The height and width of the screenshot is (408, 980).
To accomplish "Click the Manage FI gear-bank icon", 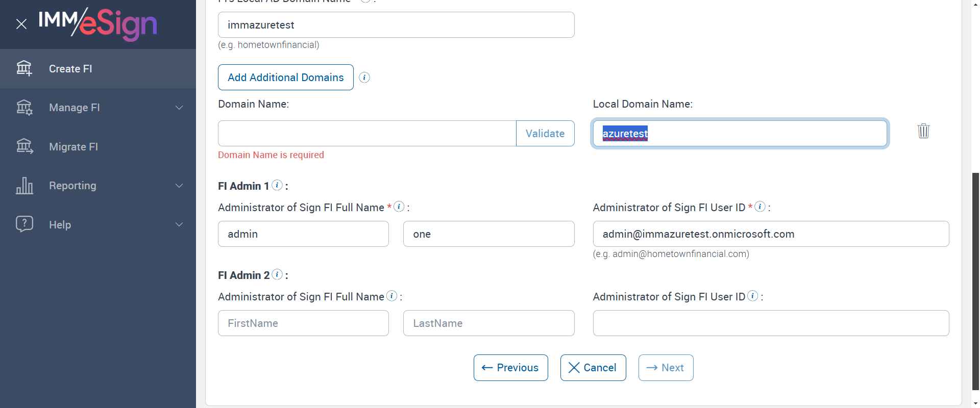I will pos(24,108).
